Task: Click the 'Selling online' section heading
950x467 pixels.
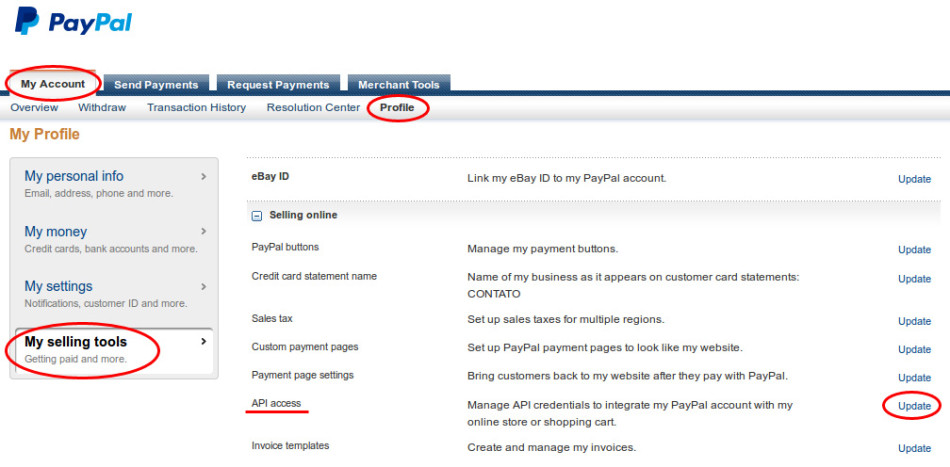Action: click(304, 215)
